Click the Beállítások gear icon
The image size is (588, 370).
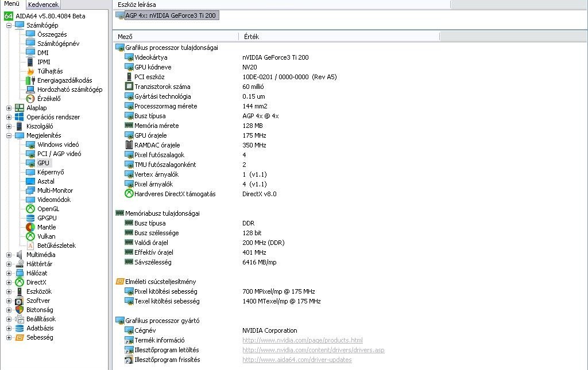[x=20, y=319]
